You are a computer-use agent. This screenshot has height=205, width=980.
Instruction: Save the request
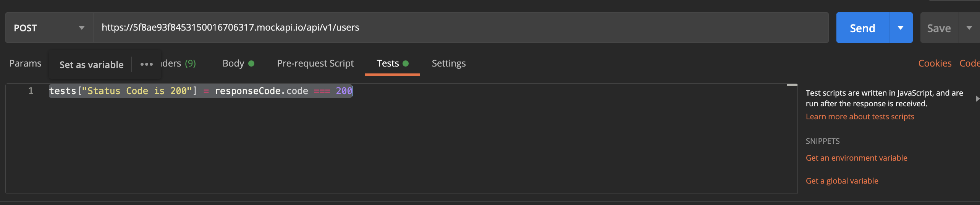point(939,28)
